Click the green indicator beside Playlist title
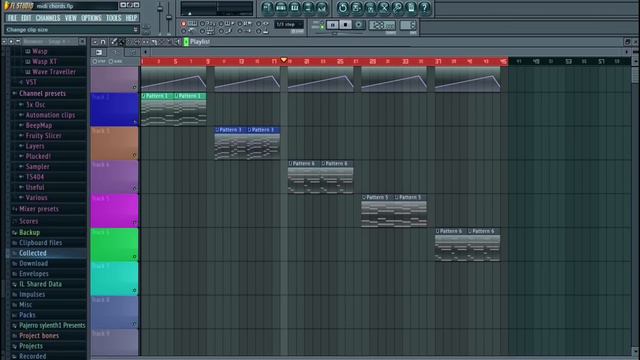This screenshot has width=640, height=360. coord(186,42)
